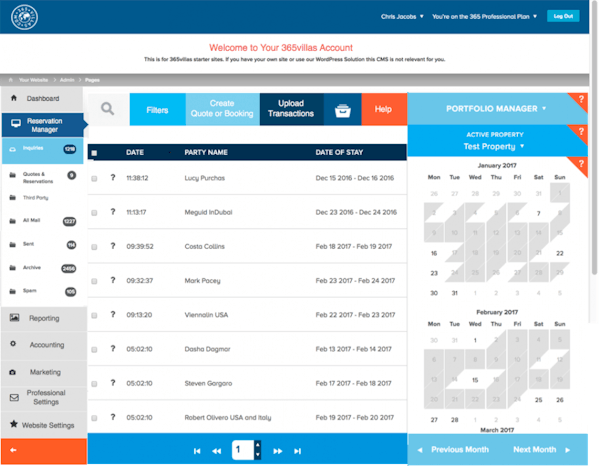Image resolution: width=600 pixels, height=466 pixels.
Task: Check the Robert Olivero row checkbox
Action: (x=94, y=418)
